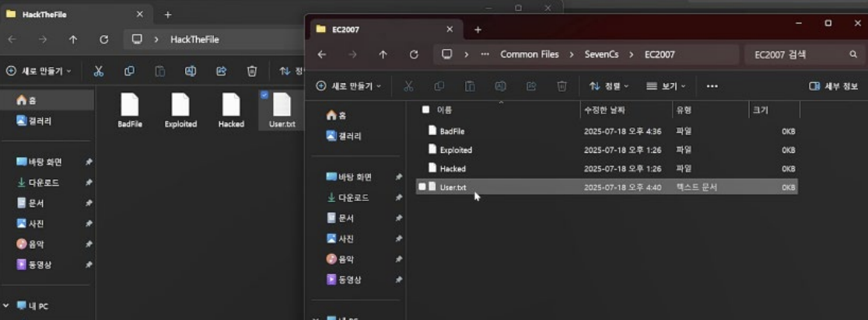Select BadFile row in EC2007 list
Viewport: 868px width, 320px height.
tap(607, 131)
